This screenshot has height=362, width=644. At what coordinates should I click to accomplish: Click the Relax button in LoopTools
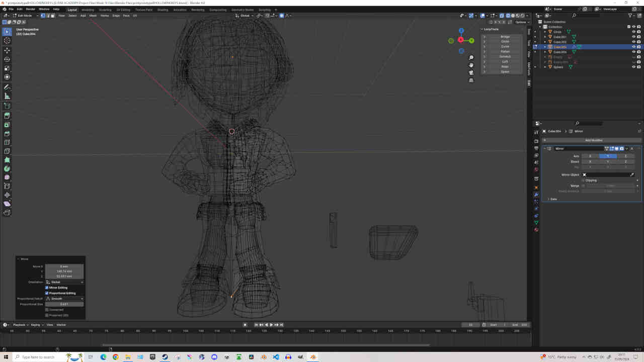click(505, 66)
